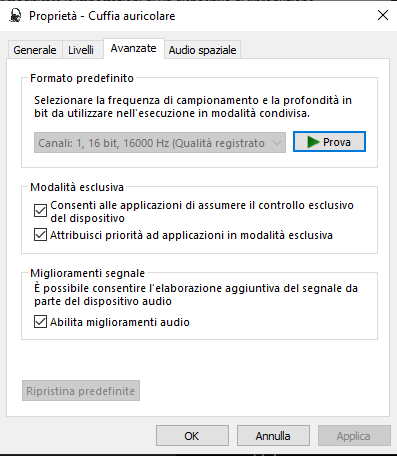The image size is (397, 456).
Task: Click the Selezionare la frequenza di campionamento description
Action: click(x=193, y=107)
